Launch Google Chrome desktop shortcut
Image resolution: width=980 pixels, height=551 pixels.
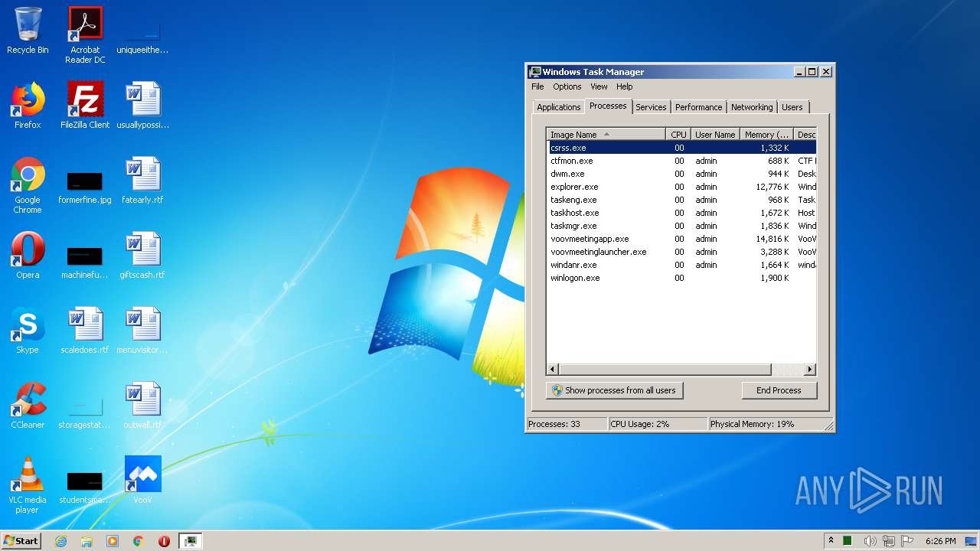point(28,185)
